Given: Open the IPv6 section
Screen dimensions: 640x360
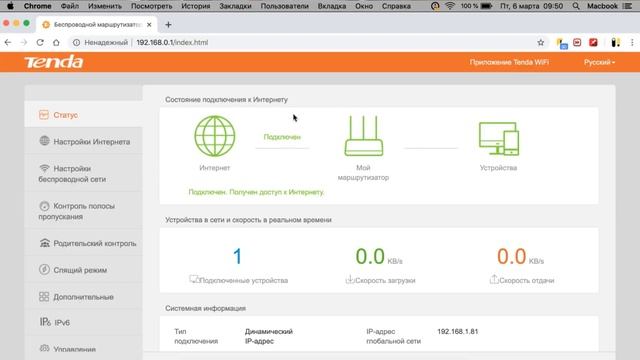Looking at the screenshot, I should point(83,322).
